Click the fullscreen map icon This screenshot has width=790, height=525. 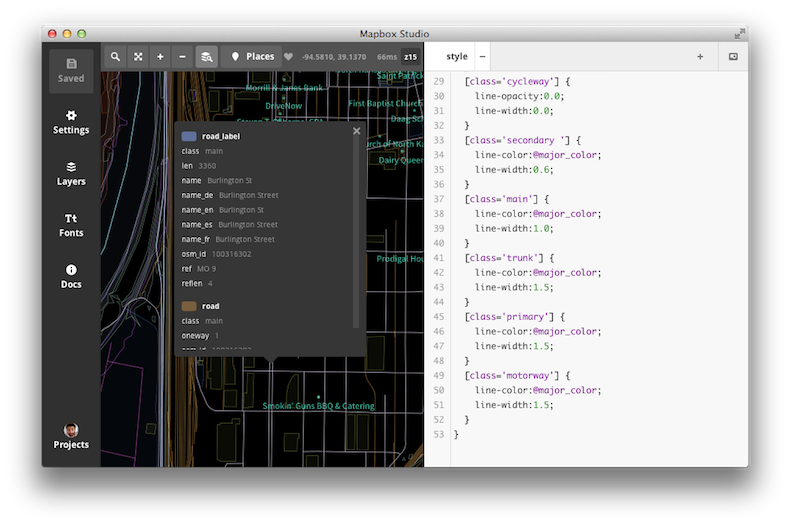(138, 57)
